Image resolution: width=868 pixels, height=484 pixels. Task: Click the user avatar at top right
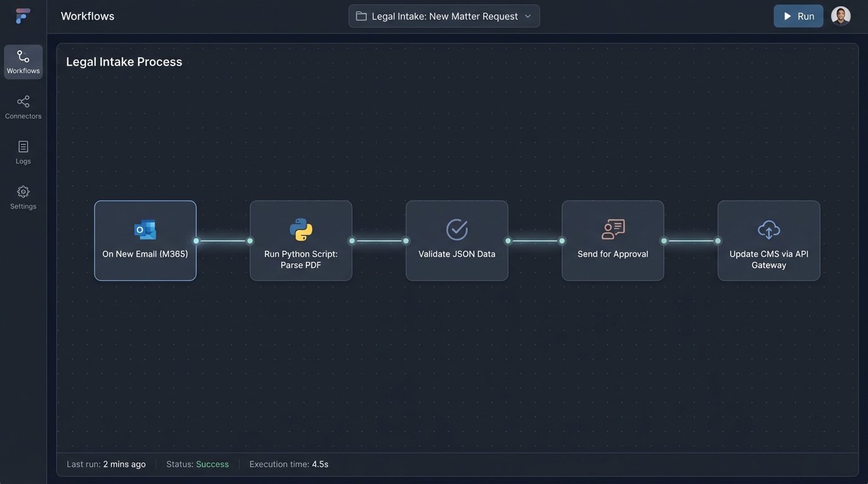(840, 15)
